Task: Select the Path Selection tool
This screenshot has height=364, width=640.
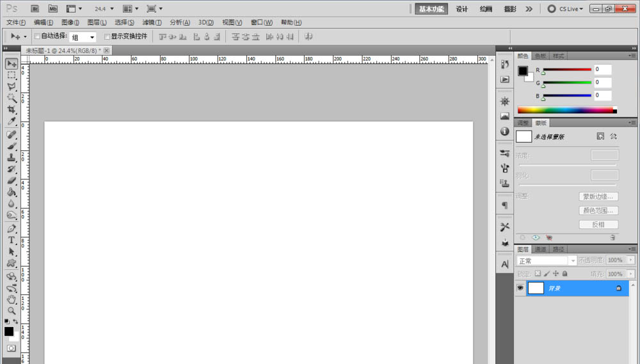Action: [12, 251]
